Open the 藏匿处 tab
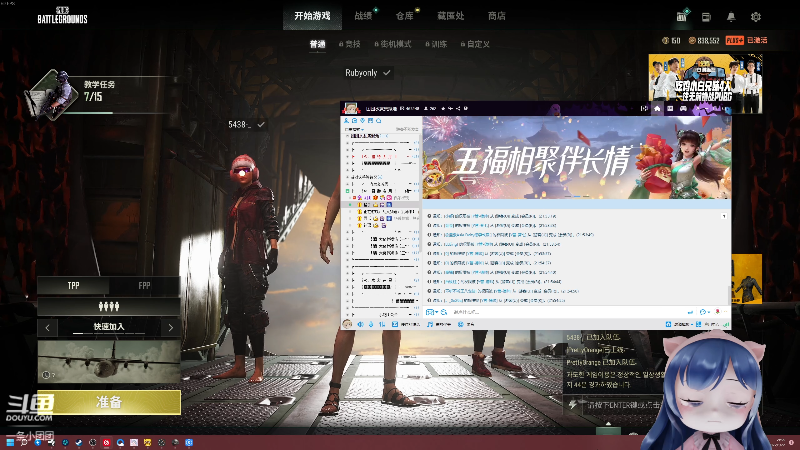800x450 pixels. 451,16
